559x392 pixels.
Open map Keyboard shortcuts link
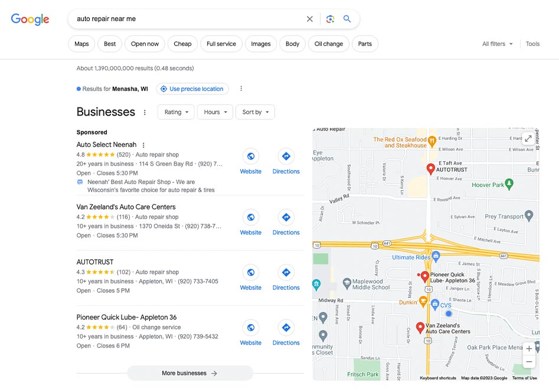click(438, 378)
